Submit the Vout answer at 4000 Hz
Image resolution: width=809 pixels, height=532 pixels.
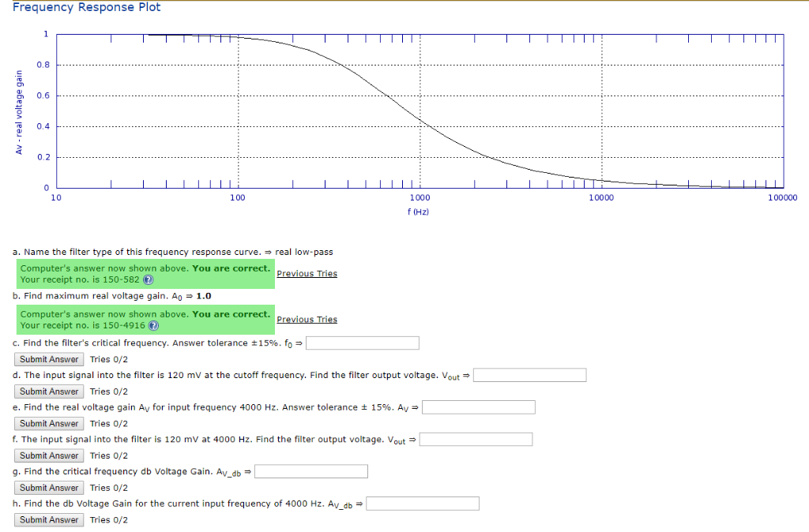click(48, 455)
